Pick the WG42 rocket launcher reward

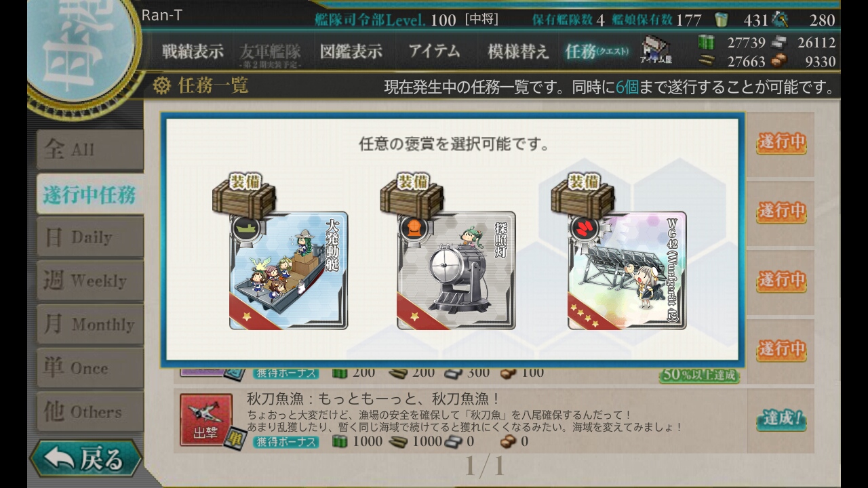(x=627, y=270)
